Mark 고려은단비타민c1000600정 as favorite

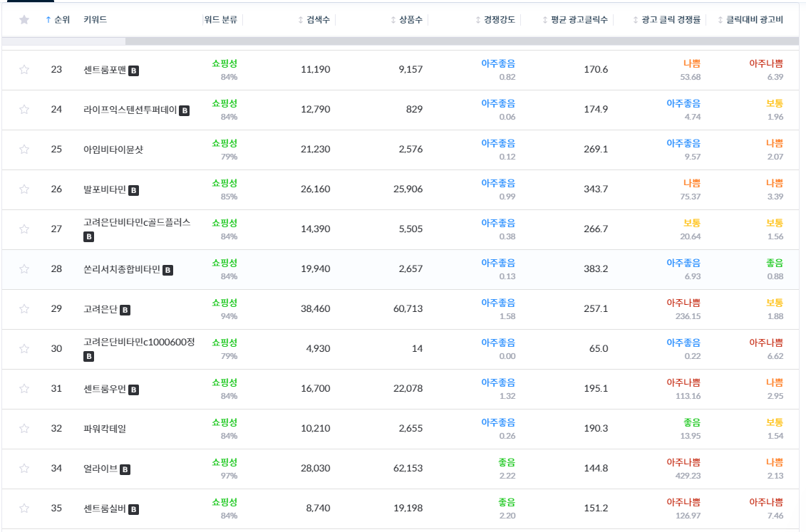24,349
